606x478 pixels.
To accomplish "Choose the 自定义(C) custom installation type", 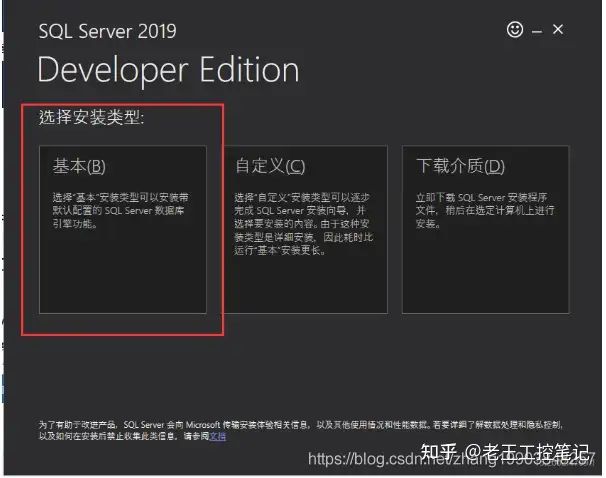I will tap(305, 230).
